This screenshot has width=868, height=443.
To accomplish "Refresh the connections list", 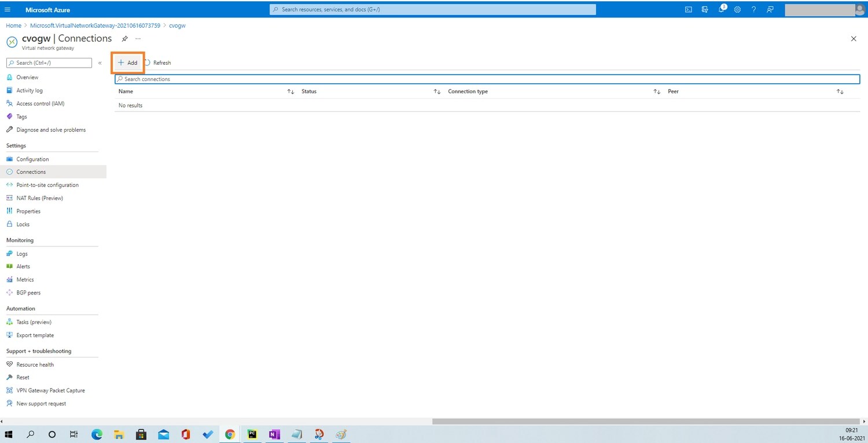I will [x=157, y=62].
